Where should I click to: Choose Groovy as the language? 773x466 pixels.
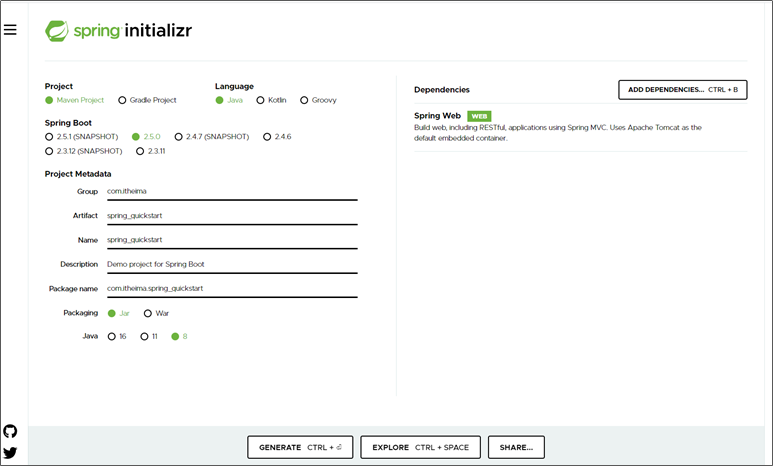pyautogui.click(x=304, y=100)
